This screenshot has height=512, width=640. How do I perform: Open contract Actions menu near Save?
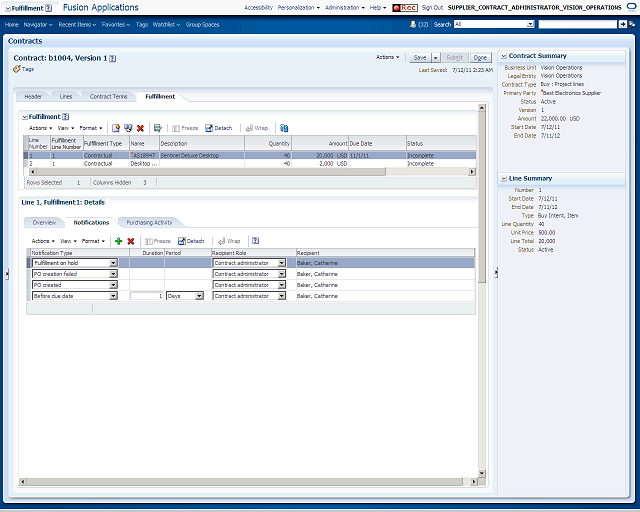[x=388, y=57]
